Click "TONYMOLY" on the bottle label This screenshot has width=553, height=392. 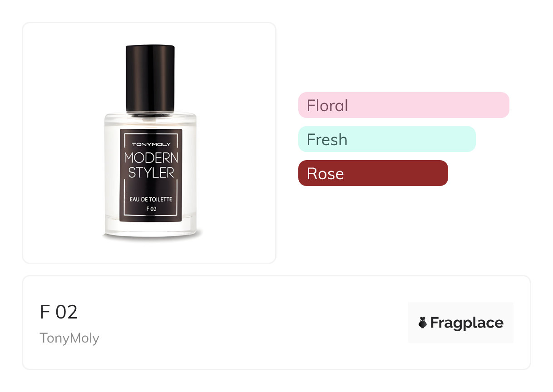[151, 145]
